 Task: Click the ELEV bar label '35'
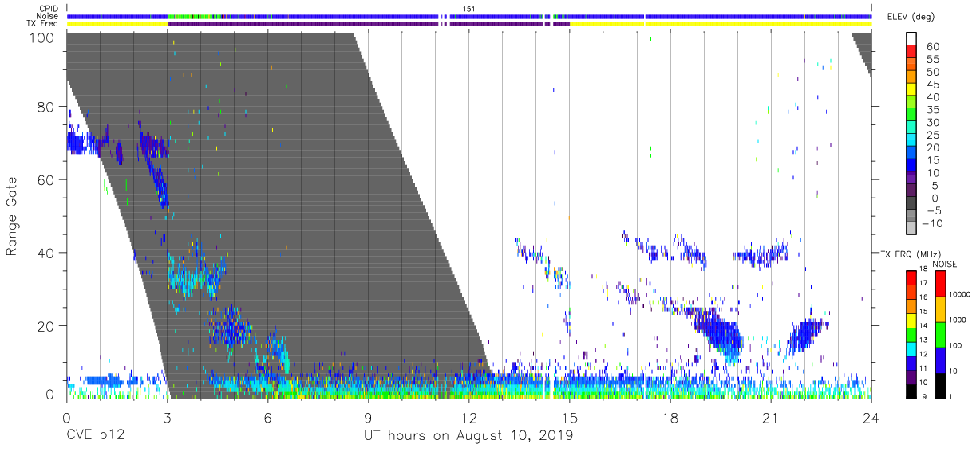[x=933, y=110]
